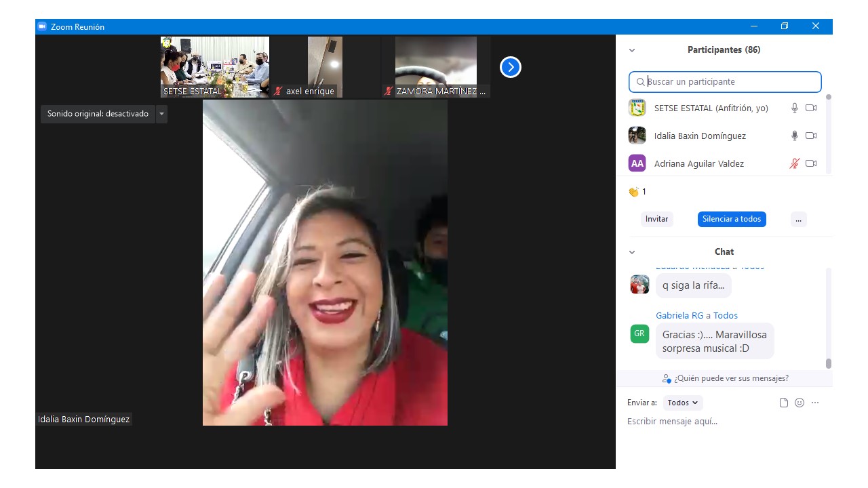Mute Idalia Baxin Domínguez's microphone

pos(795,136)
